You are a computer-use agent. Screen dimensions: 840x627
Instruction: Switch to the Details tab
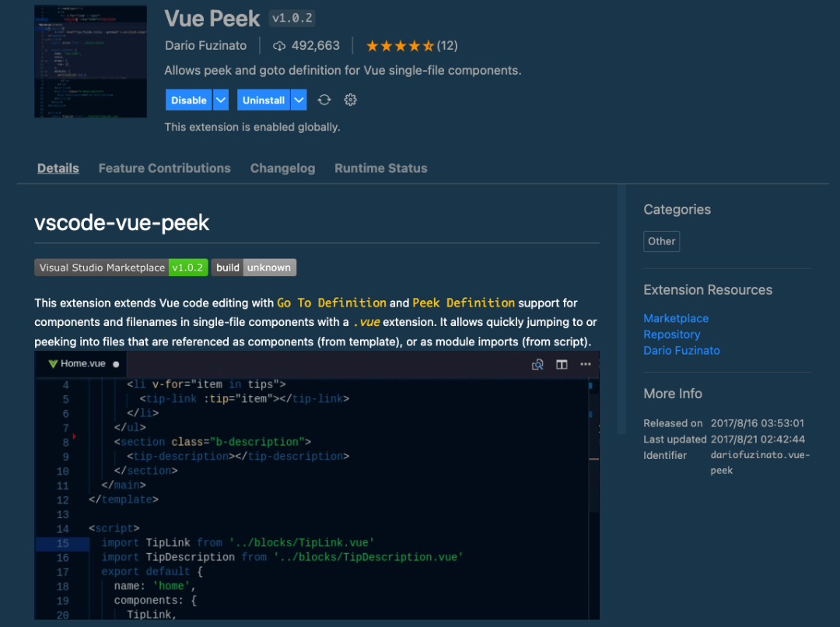pyautogui.click(x=58, y=168)
